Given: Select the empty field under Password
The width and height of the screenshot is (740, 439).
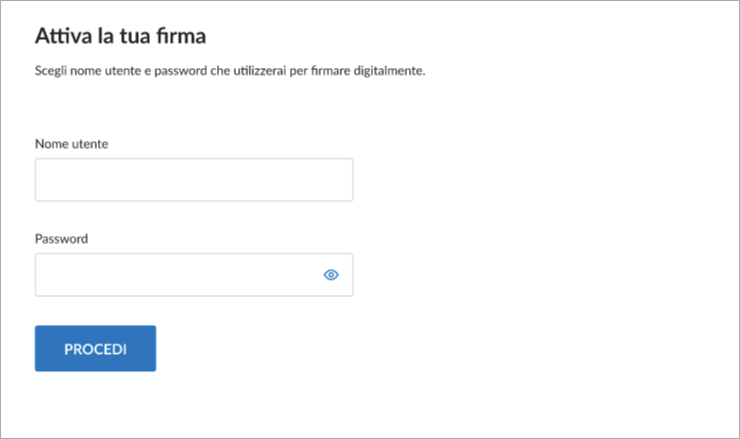Looking at the screenshot, I should [x=194, y=275].
